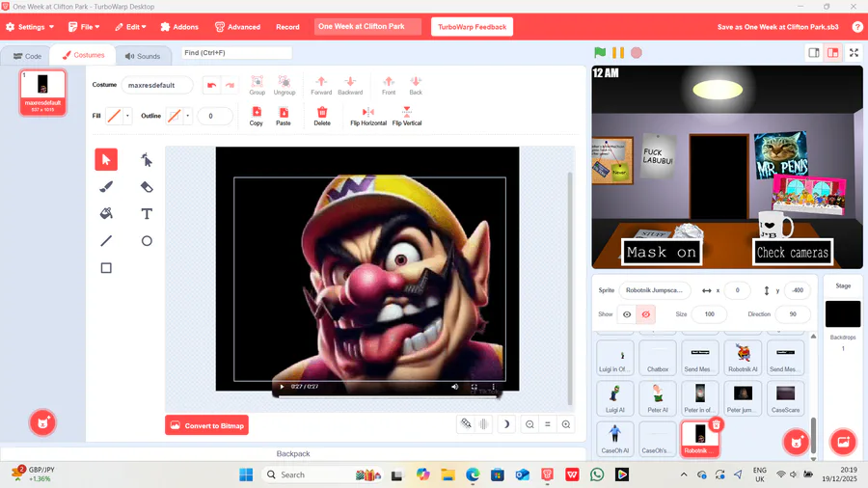868x488 pixels.
Task: Switch to small stage layout
Action: [814, 53]
